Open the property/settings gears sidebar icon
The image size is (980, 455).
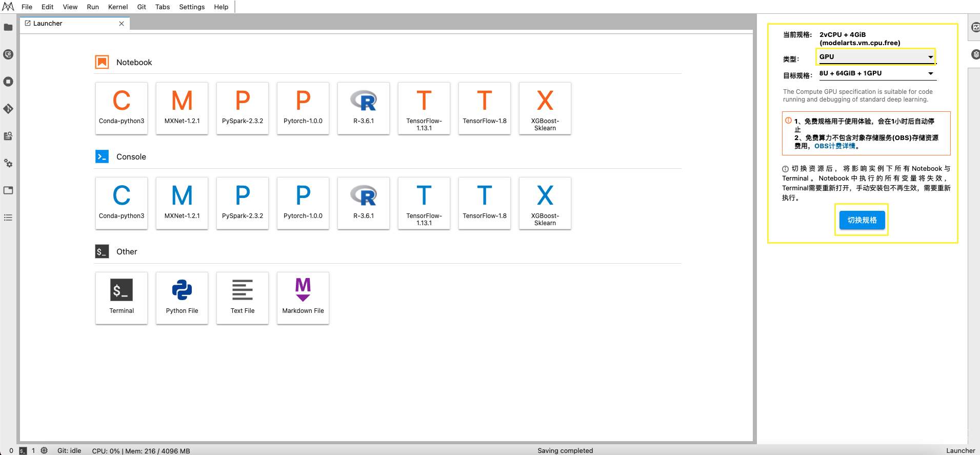(x=8, y=163)
